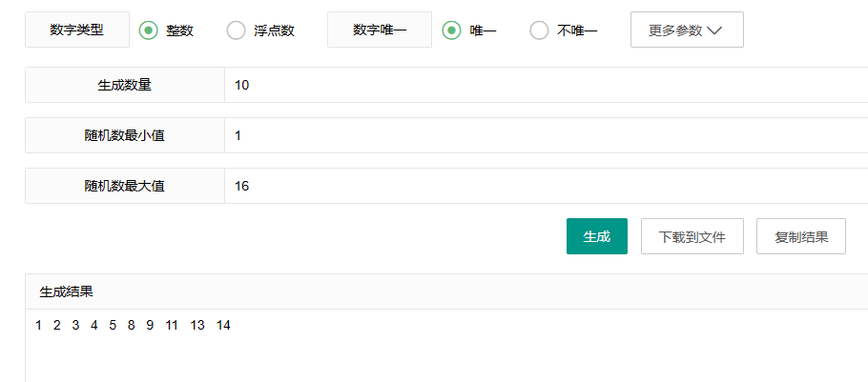Screen dimensions: 868x382
Task: Click the 生成结果 header text
Action: pos(67,292)
